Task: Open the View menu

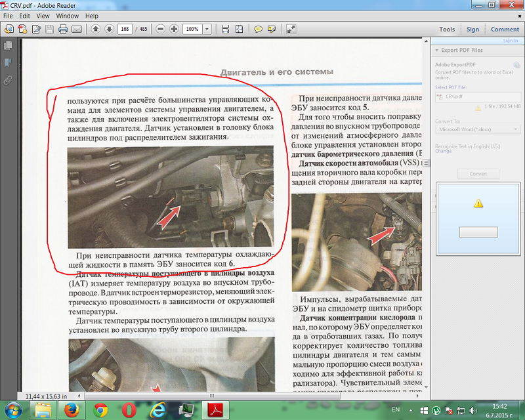Action: click(43, 15)
